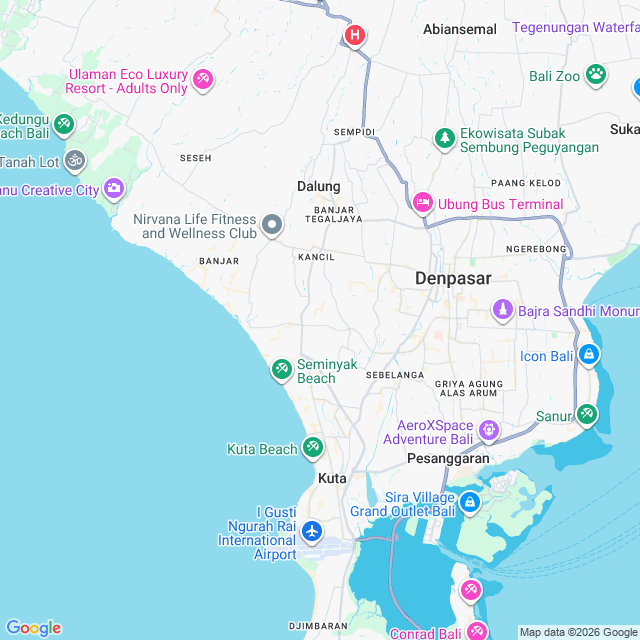Click the BANJAR TEGALJAYA label
The height and width of the screenshot is (640, 640).
[334, 215]
